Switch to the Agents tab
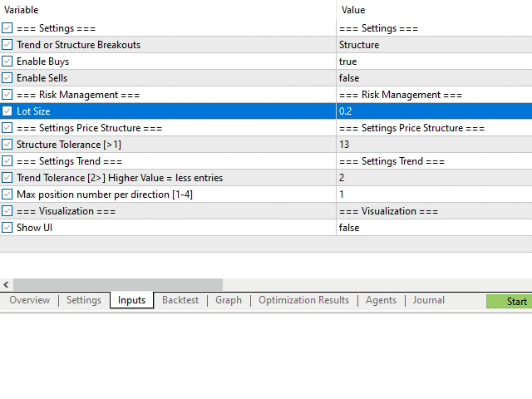 click(x=381, y=300)
